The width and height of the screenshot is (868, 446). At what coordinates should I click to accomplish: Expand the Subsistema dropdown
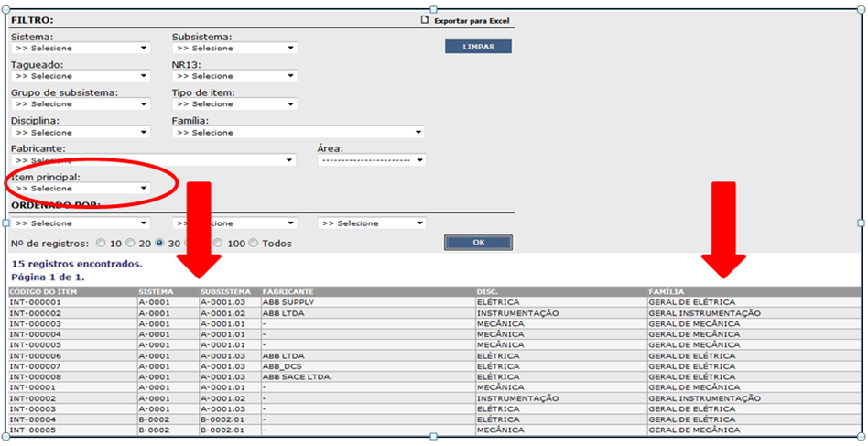[x=234, y=48]
